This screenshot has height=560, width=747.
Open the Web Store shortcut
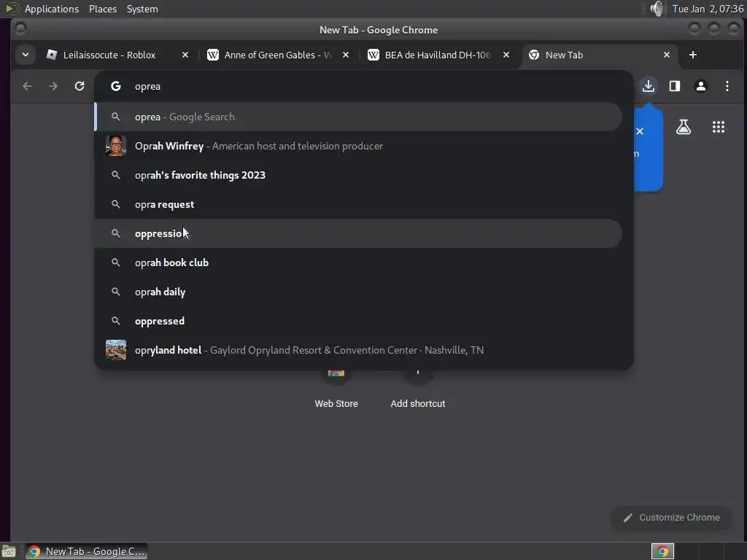coord(336,389)
